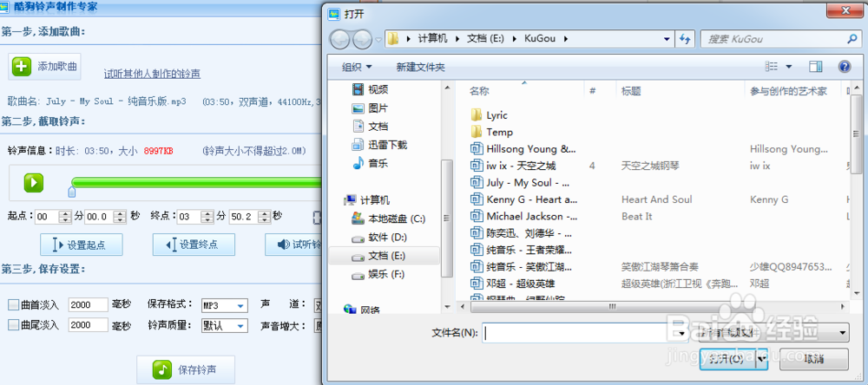Screen dimensions: 868x385
Task: Click Back arrow in Open dialog
Action: (340, 39)
